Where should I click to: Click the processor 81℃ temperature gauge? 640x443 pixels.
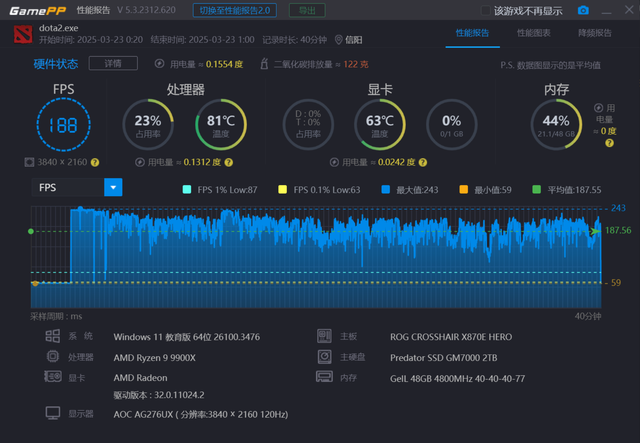[x=221, y=125]
